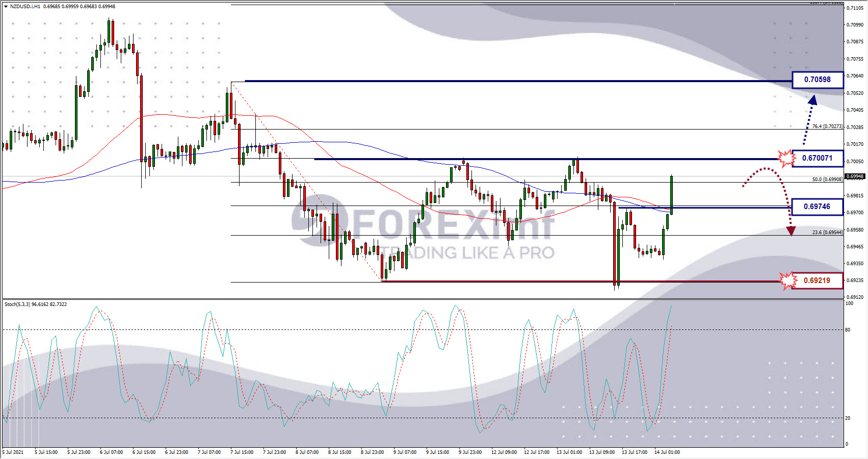Click the 0.69219 support price label
The height and width of the screenshot is (459, 868).
click(818, 280)
